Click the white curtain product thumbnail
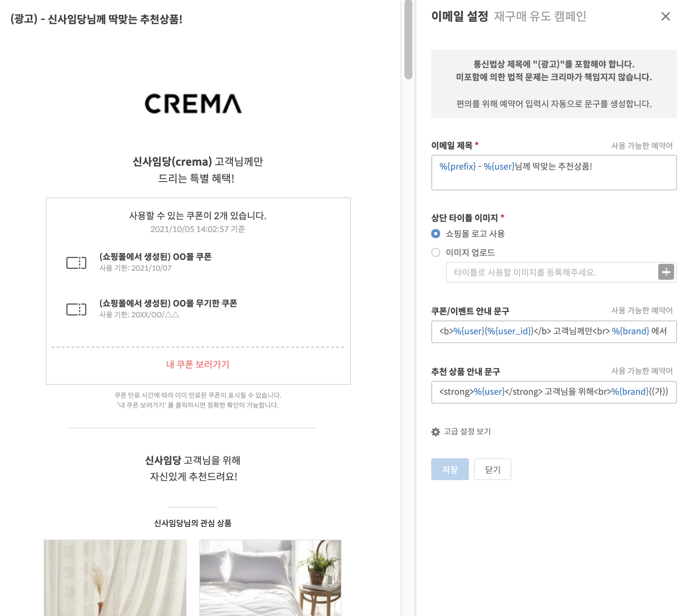 (115, 578)
